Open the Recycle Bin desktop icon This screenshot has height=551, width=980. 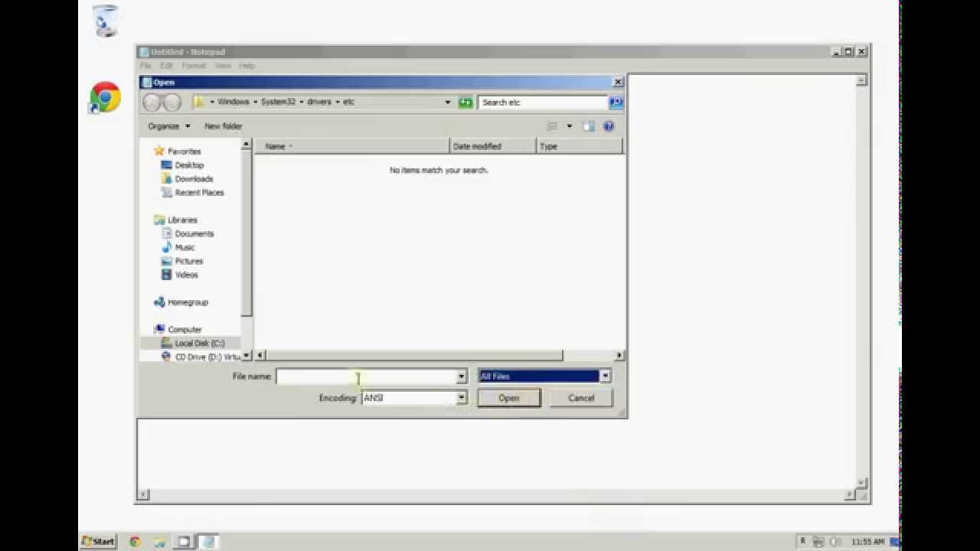(106, 21)
